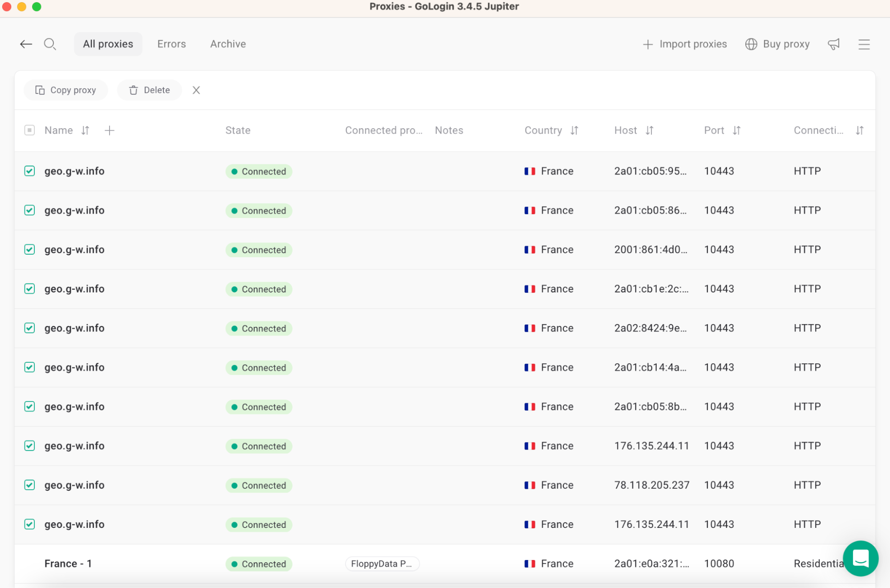
Task: Click the Copy proxy button
Action: [x=66, y=90]
